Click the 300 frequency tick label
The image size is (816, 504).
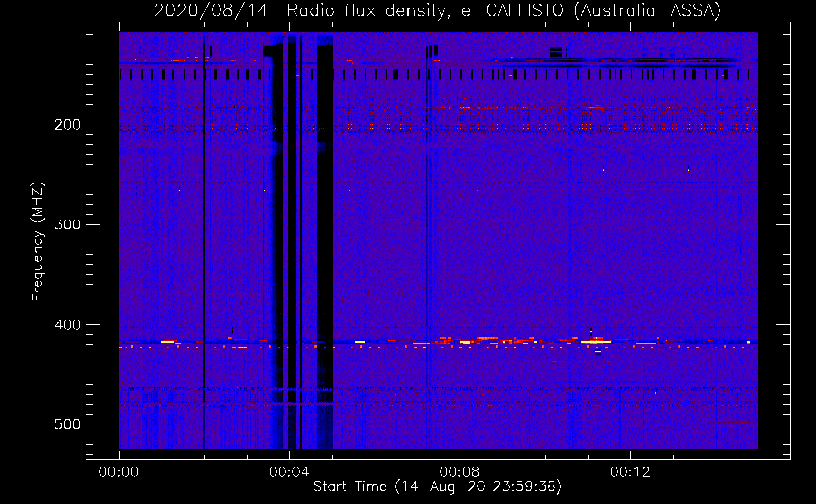pyautogui.click(x=68, y=224)
